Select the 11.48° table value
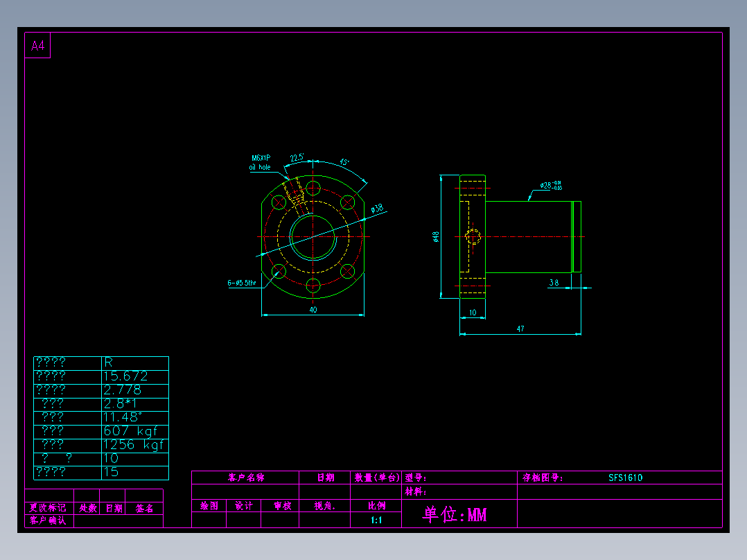 [123, 417]
